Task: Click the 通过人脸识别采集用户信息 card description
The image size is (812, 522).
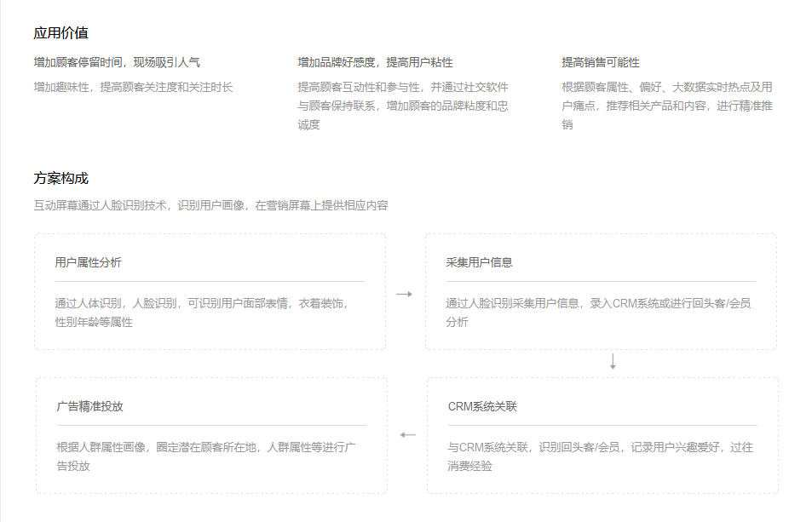Action: [x=597, y=313]
